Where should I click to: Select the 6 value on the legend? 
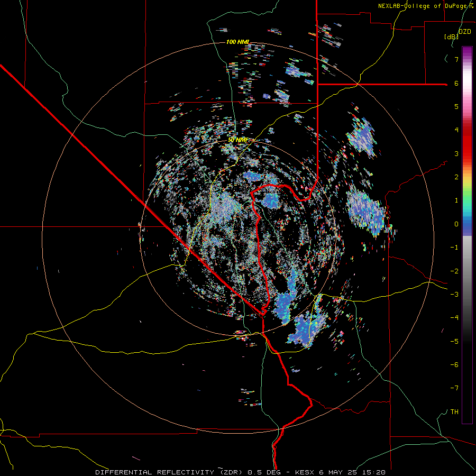coord(456,83)
